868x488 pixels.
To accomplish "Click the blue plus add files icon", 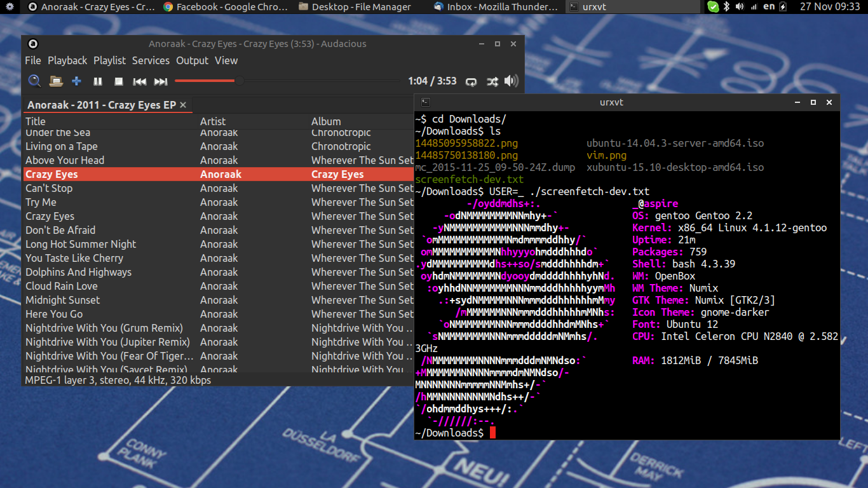I will pos(77,81).
